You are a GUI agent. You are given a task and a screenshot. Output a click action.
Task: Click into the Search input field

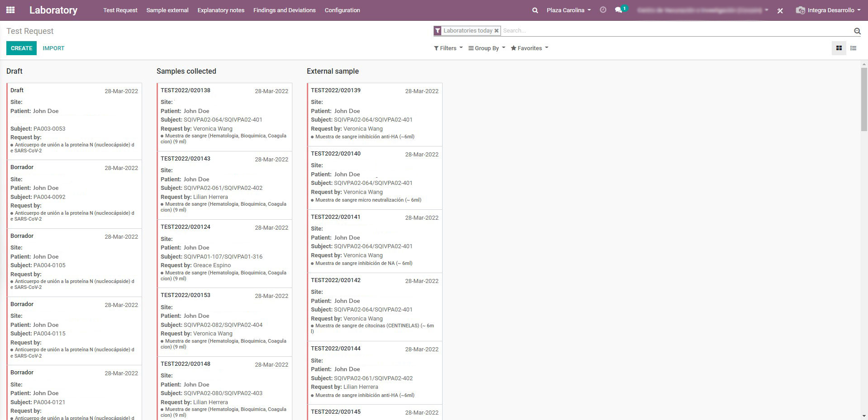(677, 31)
